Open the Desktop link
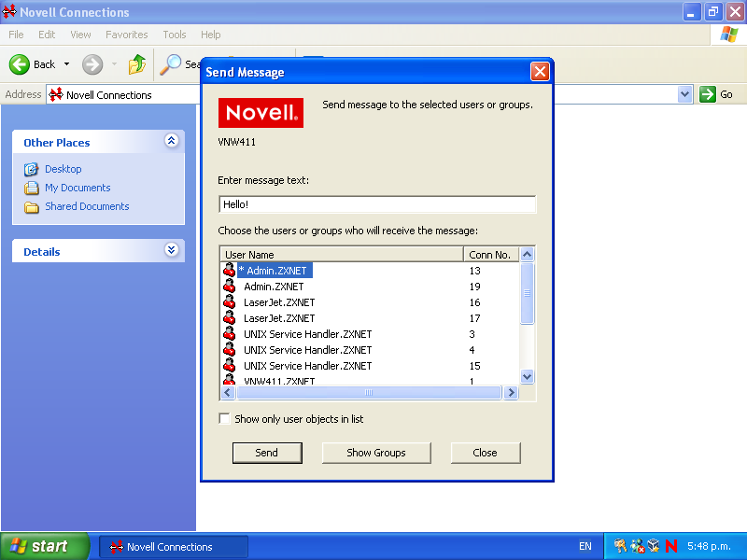747x560 pixels. click(x=63, y=169)
